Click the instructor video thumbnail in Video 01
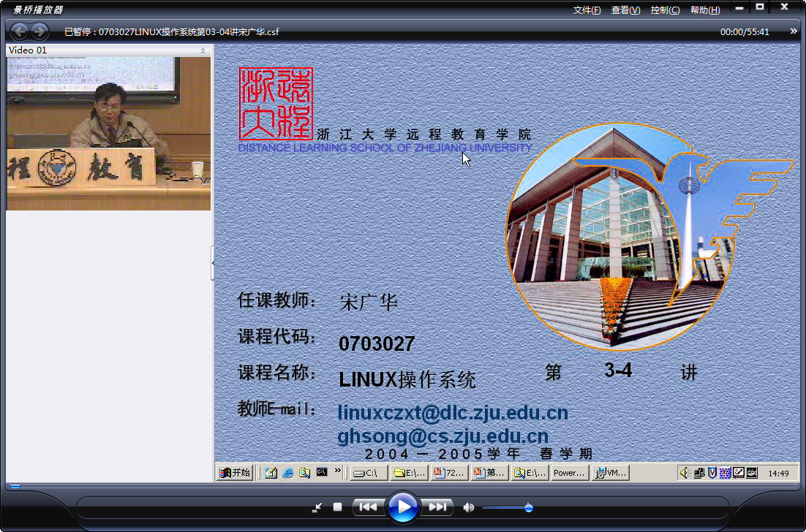This screenshot has width=806, height=532. click(x=108, y=134)
